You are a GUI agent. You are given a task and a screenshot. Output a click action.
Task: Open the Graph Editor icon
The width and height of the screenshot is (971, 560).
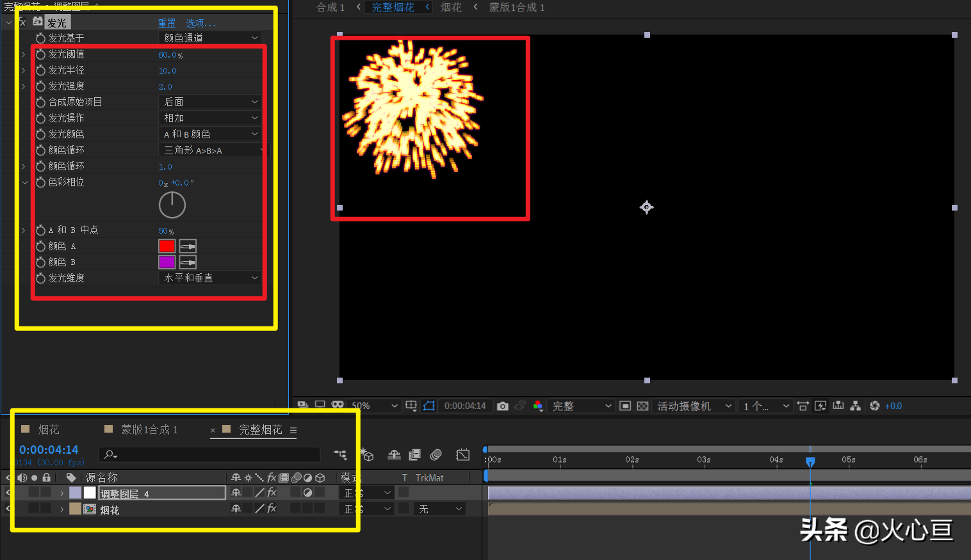tap(463, 454)
